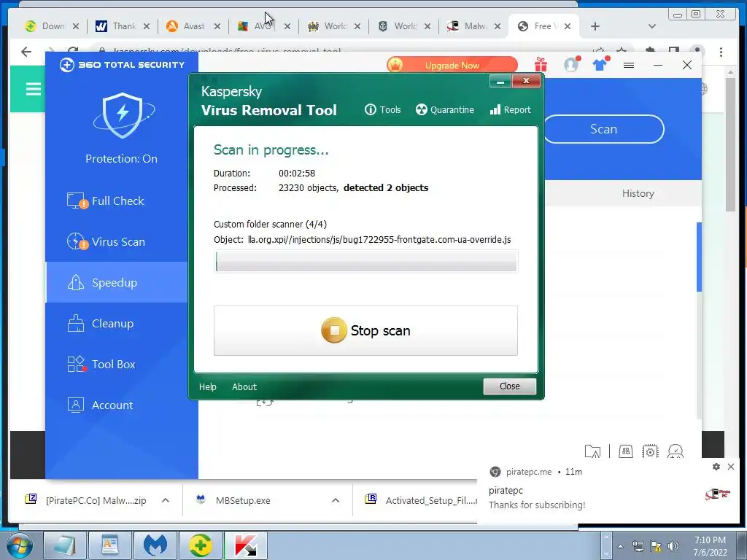
Task: Click the scan progress bar
Action: (x=366, y=262)
